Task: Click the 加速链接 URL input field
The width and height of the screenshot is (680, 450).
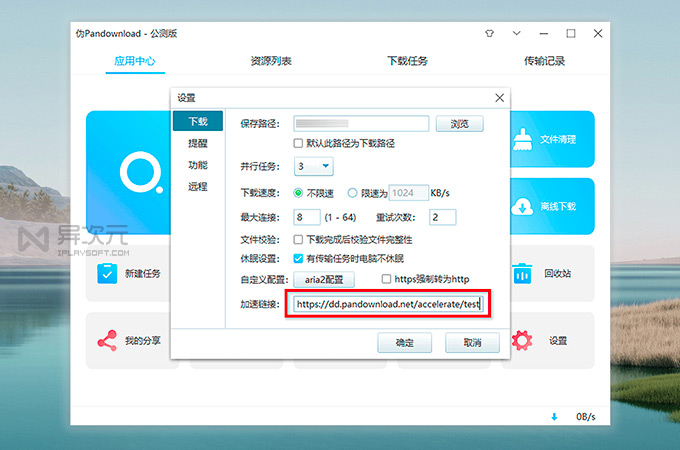Action: coord(388,304)
